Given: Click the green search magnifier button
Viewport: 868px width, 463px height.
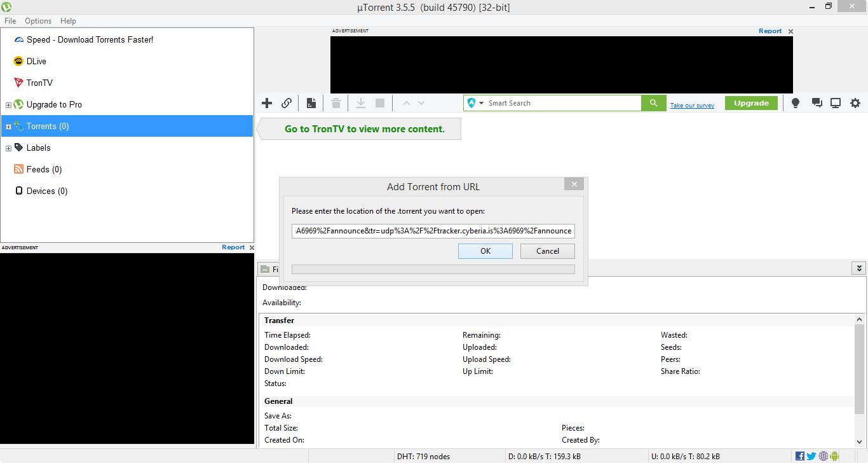Looking at the screenshot, I should (x=653, y=103).
